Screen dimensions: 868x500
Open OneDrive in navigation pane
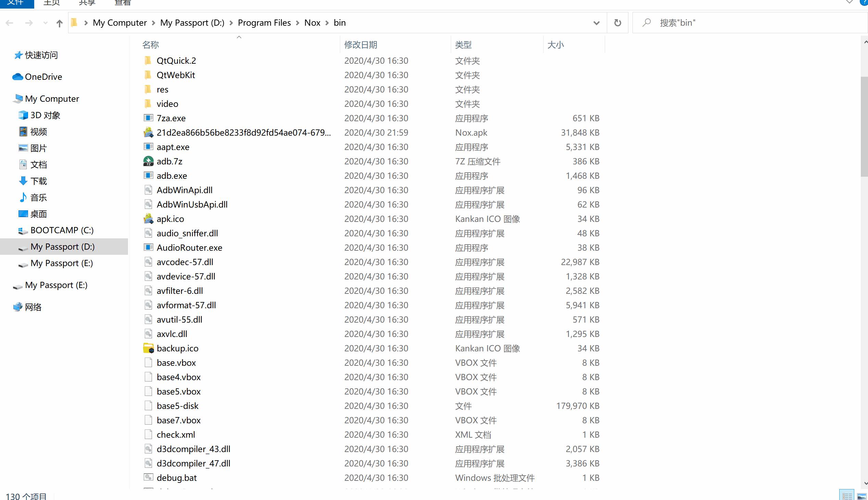point(43,77)
